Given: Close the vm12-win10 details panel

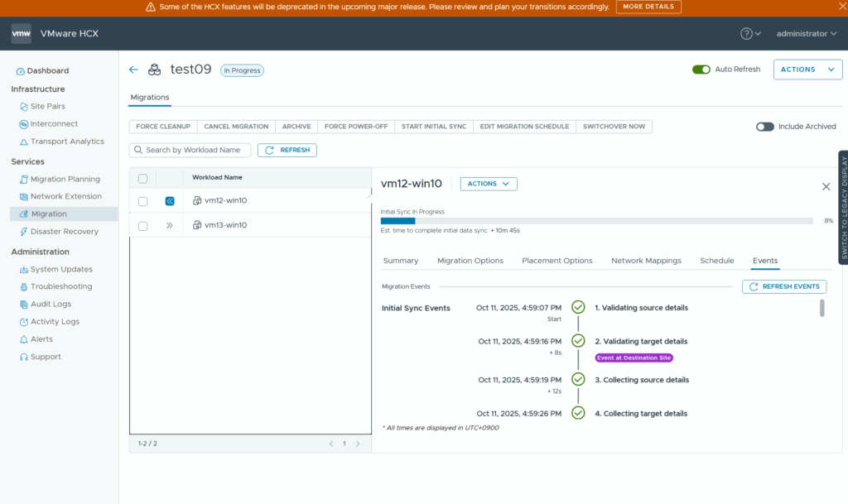Looking at the screenshot, I should [826, 186].
